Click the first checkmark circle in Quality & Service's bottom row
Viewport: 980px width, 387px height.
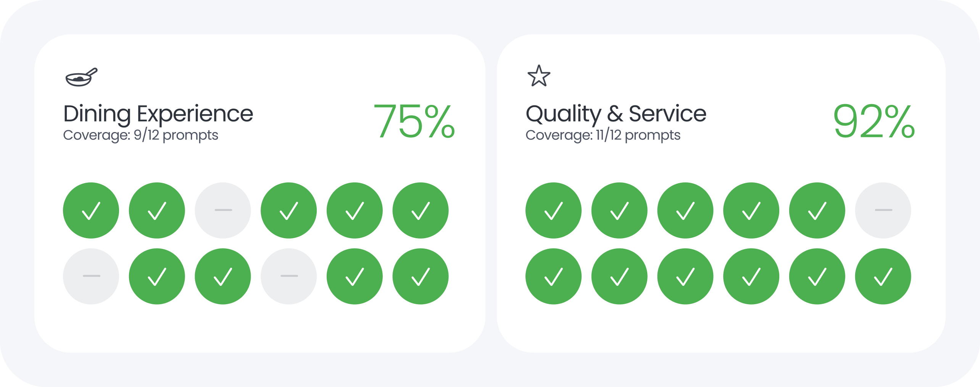[x=553, y=276]
